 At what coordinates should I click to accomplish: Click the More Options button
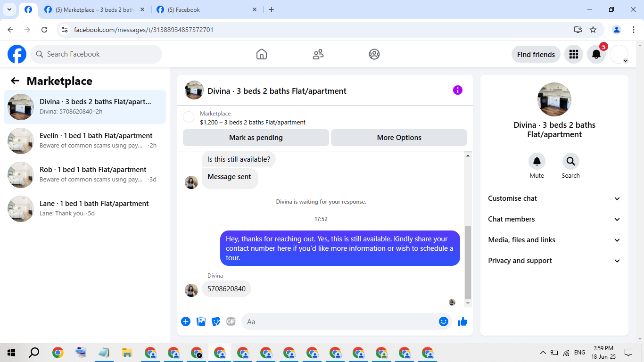coord(399,138)
